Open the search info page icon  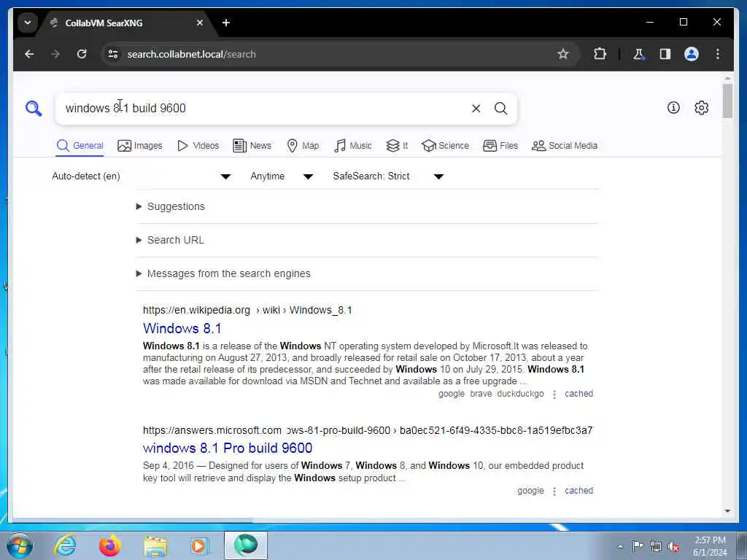click(x=673, y=108)
